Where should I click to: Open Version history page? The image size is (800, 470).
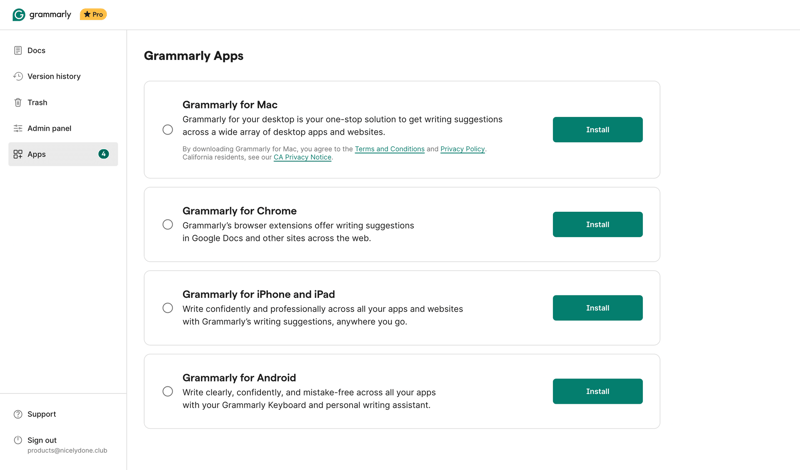click(x=63, y=76)
